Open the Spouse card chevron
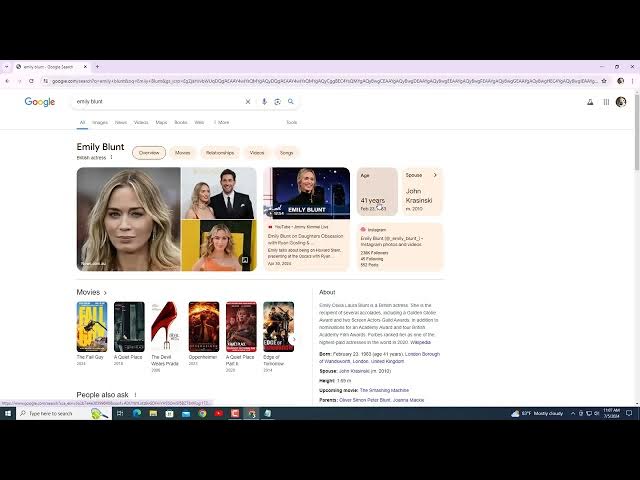This screenshot has height=480, width=640. click(x=435, y=175)
